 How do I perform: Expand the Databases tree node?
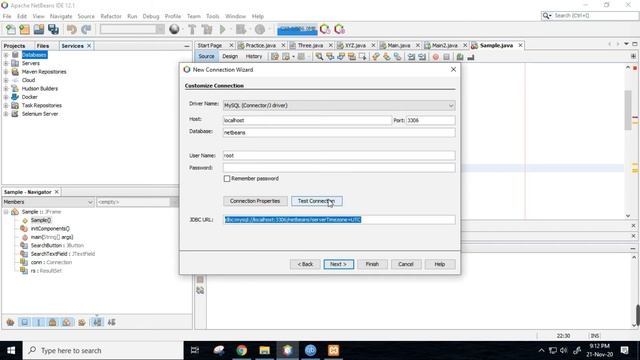[6, 55]
